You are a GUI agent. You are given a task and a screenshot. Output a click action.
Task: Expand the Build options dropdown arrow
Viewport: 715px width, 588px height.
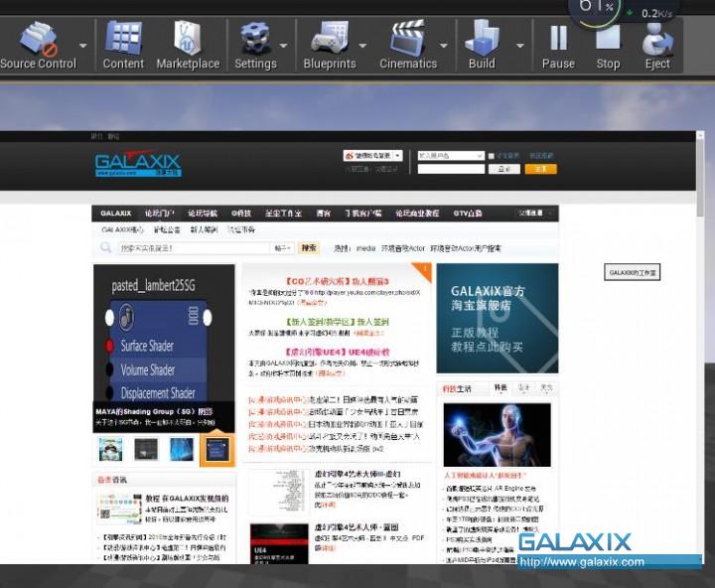coord(520,45)
